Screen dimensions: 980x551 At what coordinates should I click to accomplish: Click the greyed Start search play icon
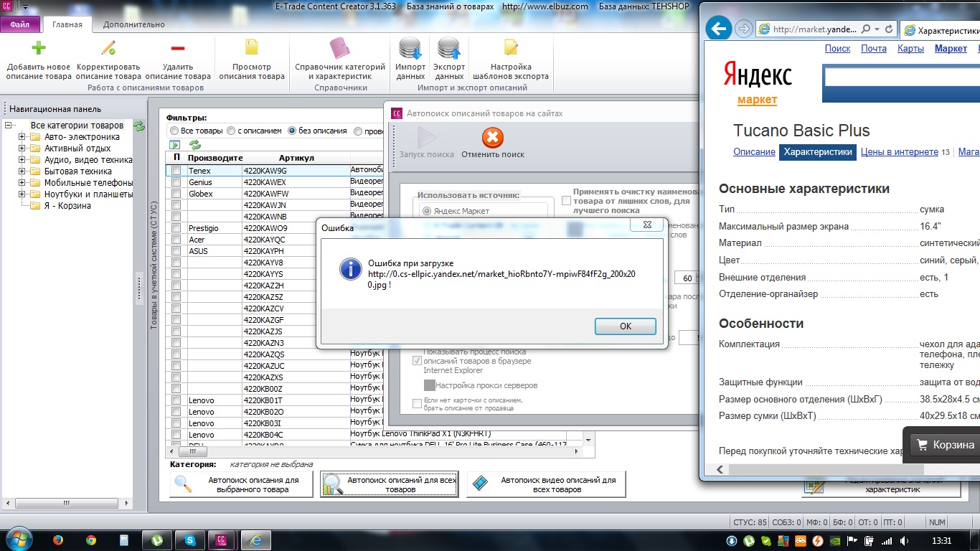(x=427, y=138)
